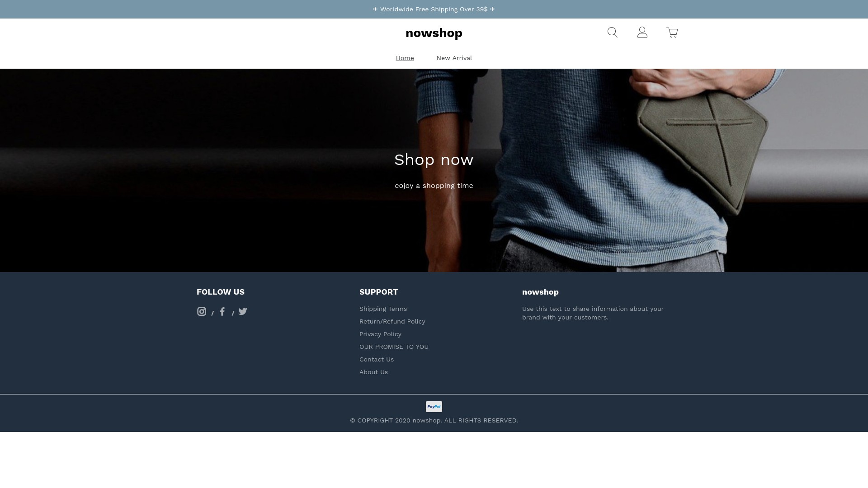868x488 pixels.
Task: Click the Shipping Terms link
Action: (383, 309)
